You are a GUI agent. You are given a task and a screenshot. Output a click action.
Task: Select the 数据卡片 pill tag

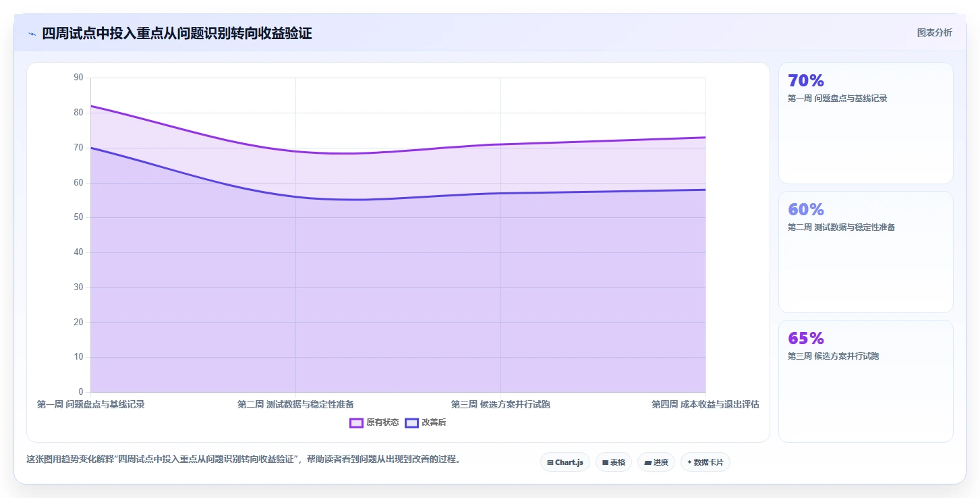point(705,462)
